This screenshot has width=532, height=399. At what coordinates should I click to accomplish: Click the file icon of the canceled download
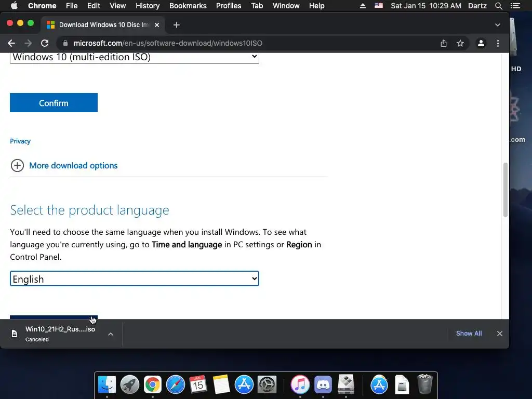[14, 334]
